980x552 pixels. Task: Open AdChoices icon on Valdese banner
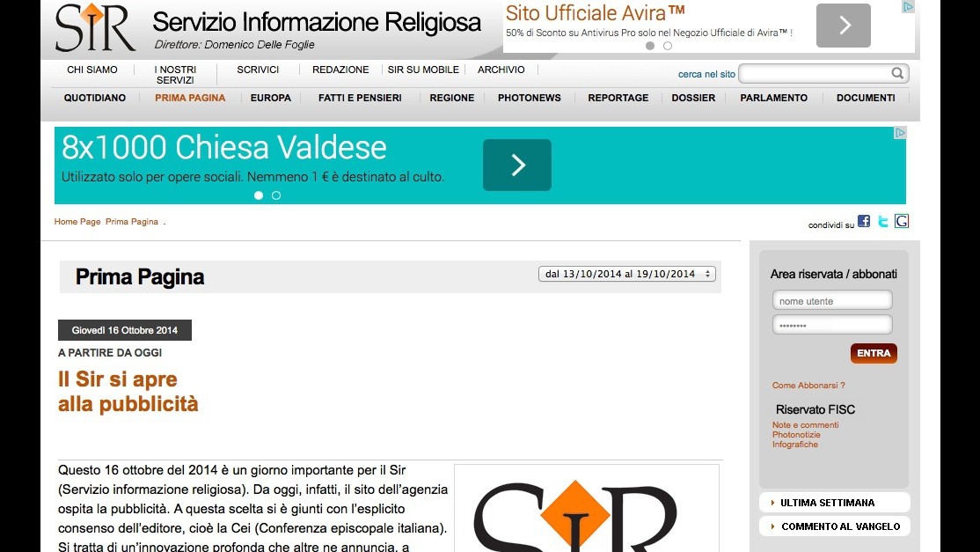900,133
